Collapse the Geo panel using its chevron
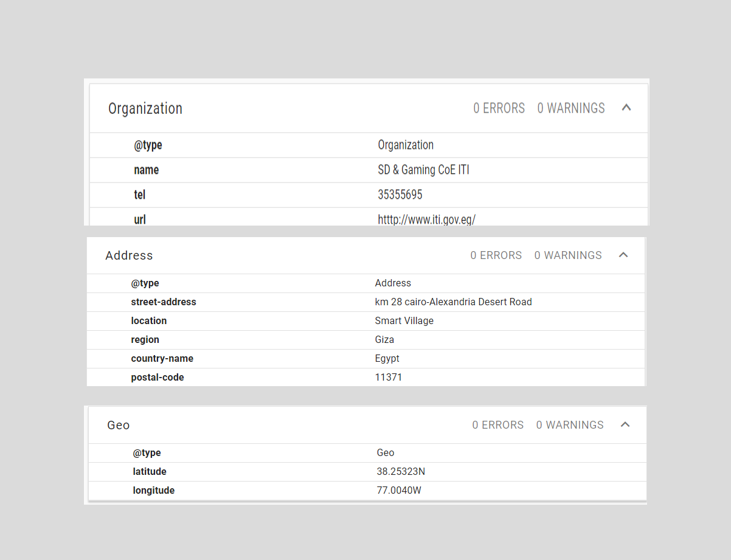731x560 pixels. [625, 424]
